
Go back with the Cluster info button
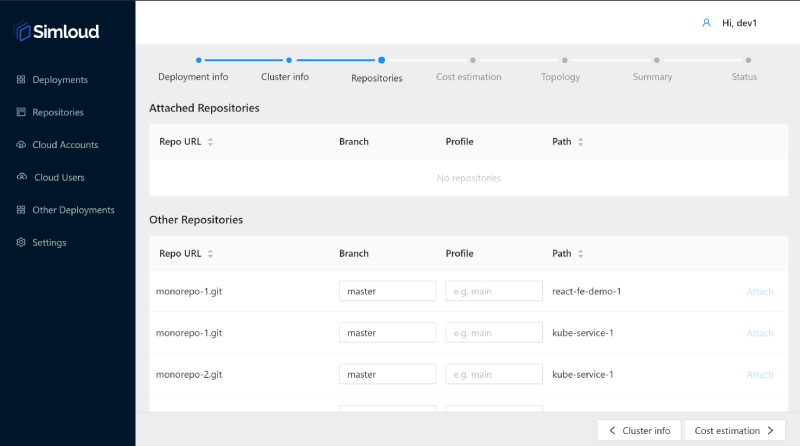click(639, 431)
